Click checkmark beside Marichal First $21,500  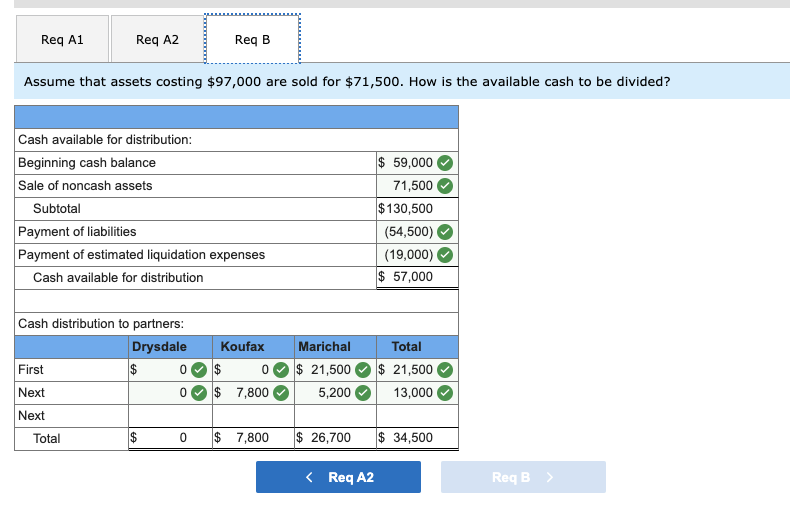click(363, 370)
